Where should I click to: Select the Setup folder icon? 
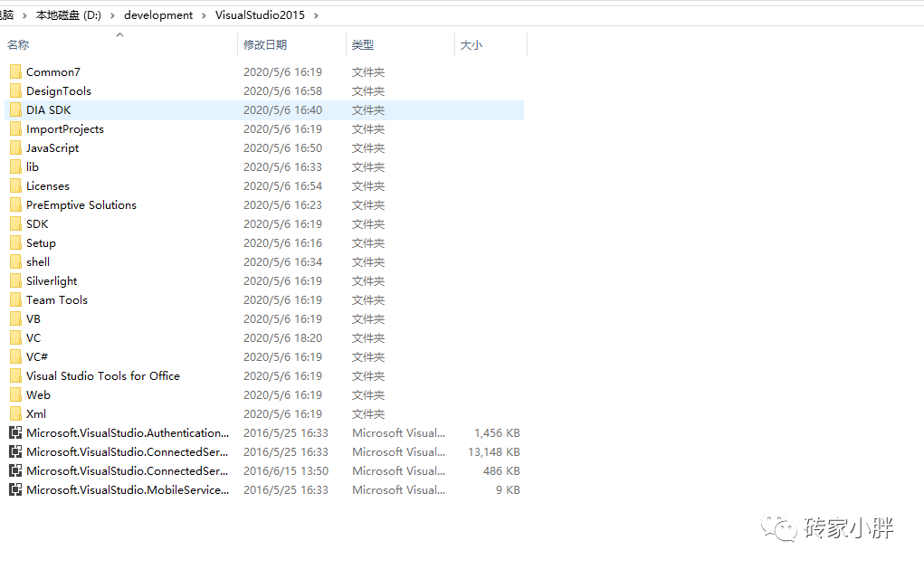(15, 242)
